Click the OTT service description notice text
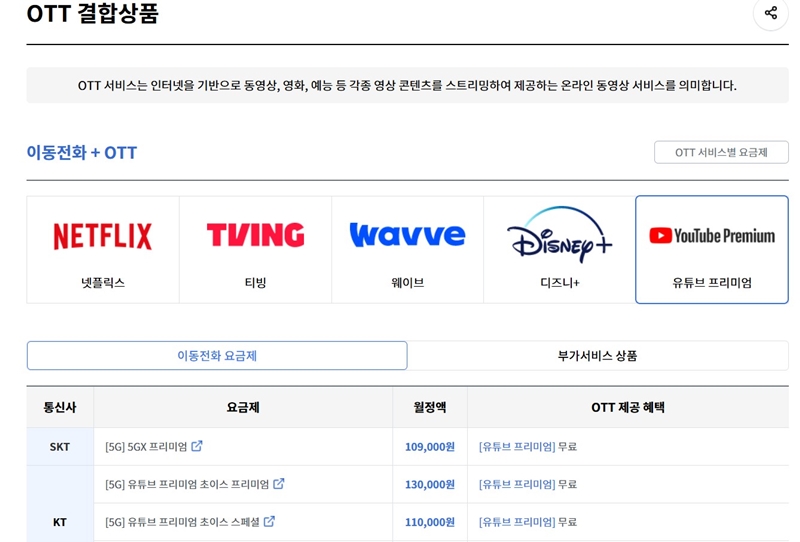 tap(407, 85)
